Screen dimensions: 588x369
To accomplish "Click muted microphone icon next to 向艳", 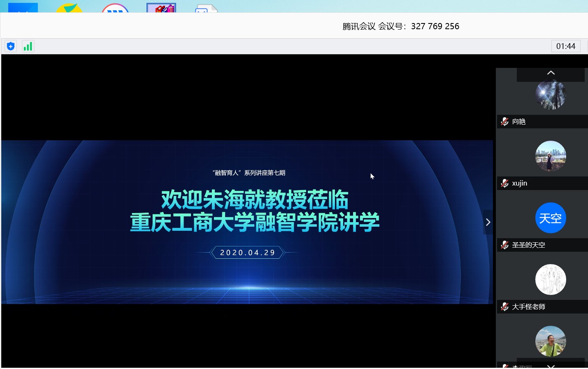I will tap(504, 121).
